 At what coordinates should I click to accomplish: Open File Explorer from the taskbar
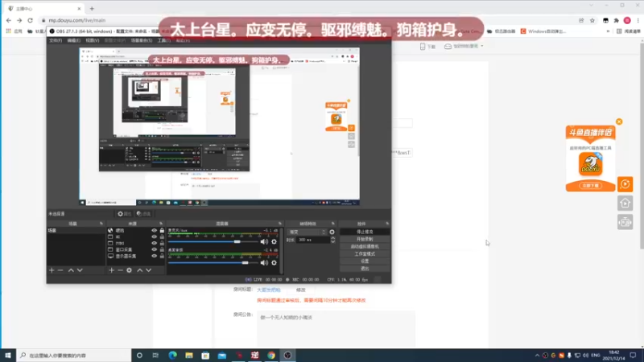tap(189, 356)
